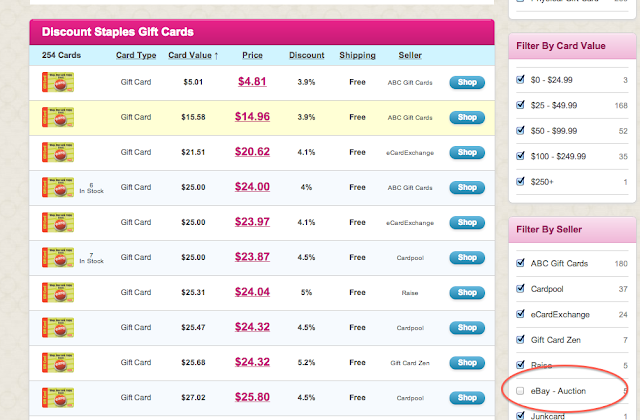Click Shop button for Raise $24.04 card
Screen dimensions: 640x420
(x=467, y=293)
